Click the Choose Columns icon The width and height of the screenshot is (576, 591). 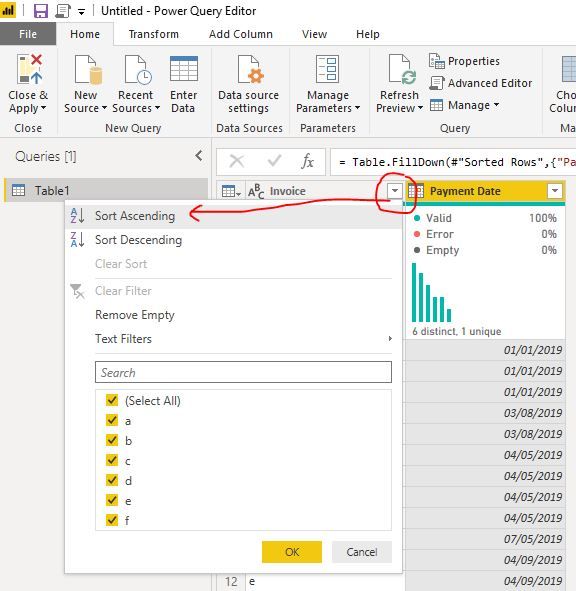[569, 69]
